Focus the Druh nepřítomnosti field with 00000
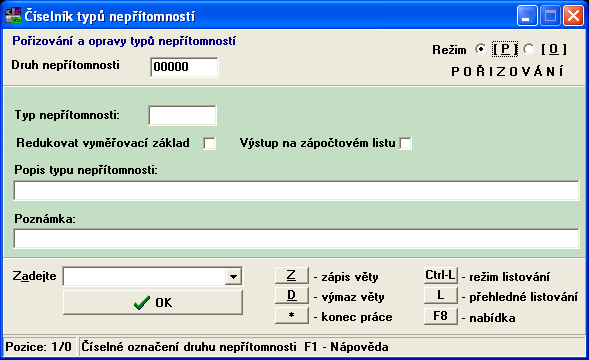 (x=184, y=67)
